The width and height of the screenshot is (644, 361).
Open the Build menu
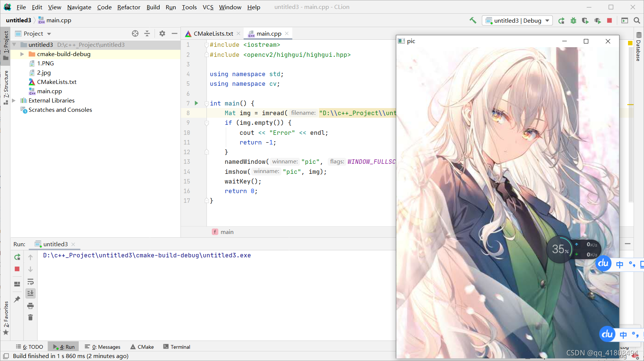pyautogui.click(x=153, y=7)
